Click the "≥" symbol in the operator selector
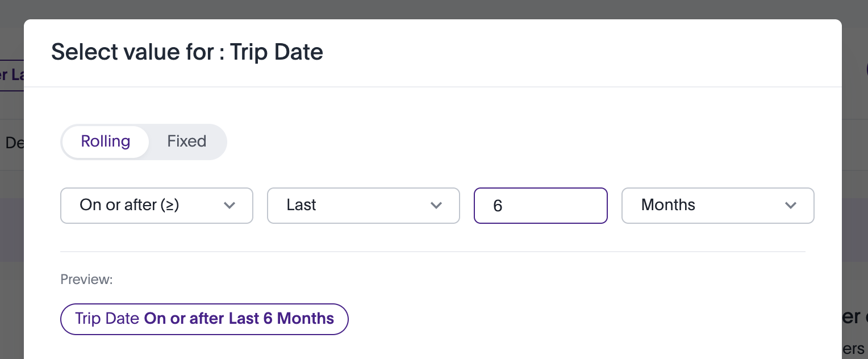The width and height of the screenshot is (868, 359). coord(168,205)
